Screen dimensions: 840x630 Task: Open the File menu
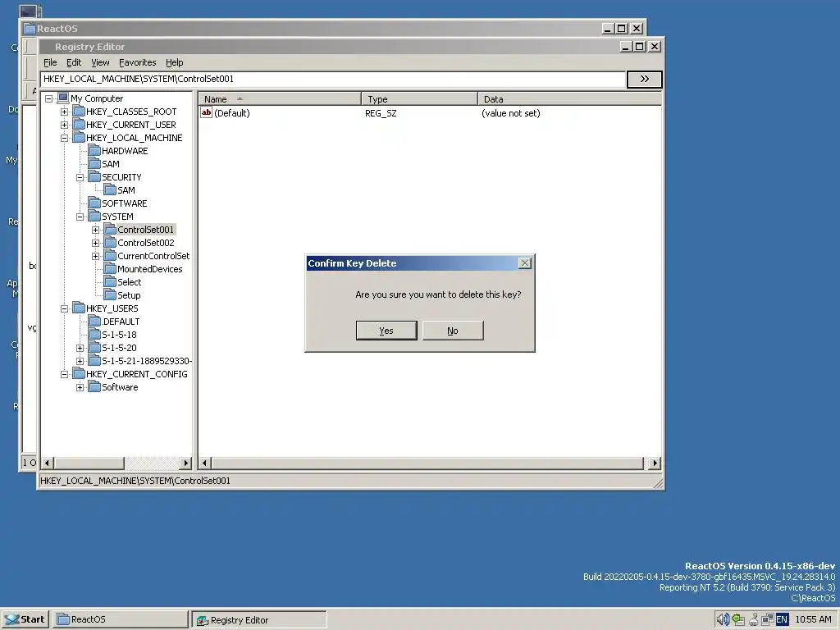(50, 62)
